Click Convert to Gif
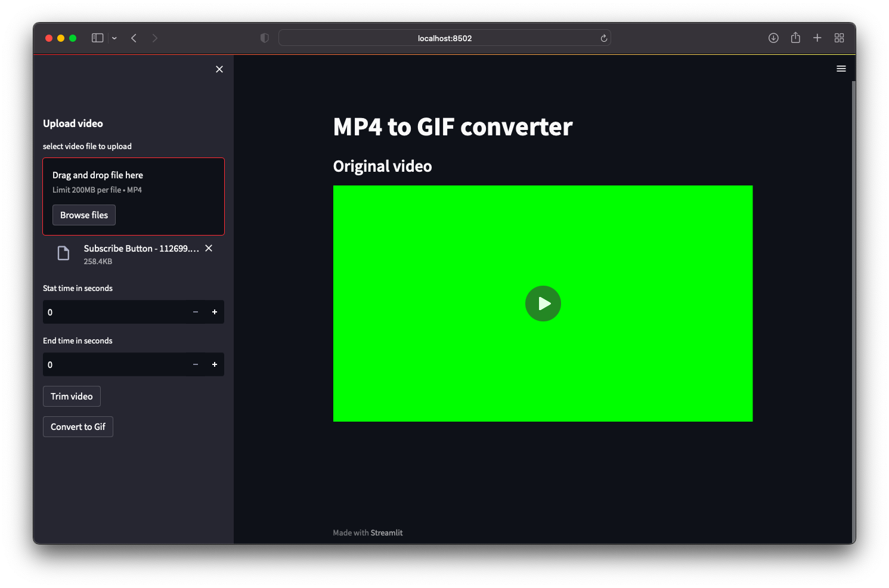889x588 pixels. 78,426
